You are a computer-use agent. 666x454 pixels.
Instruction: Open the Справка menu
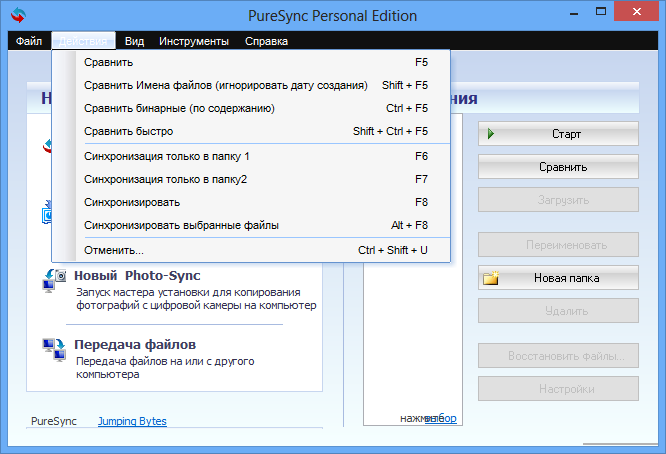click(266, 41)
